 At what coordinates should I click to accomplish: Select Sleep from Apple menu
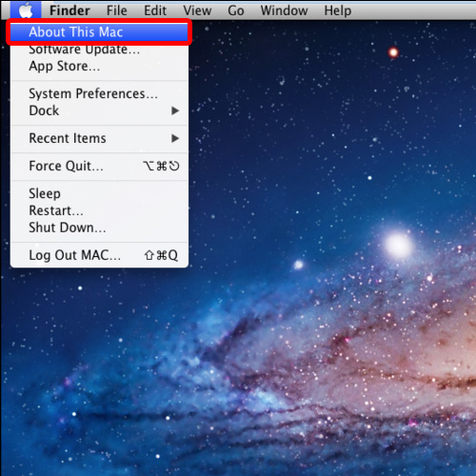tap(99, 193)
